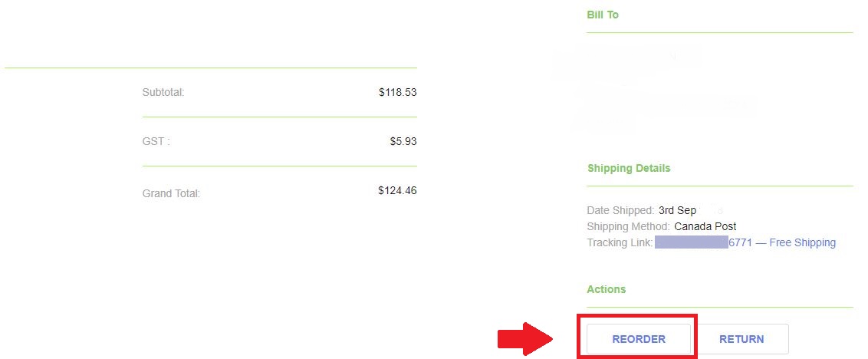Select the $118.53 subtotal amount
Image resolution: width=868 pixels, height=359 pixels.
tap(397, 92)
